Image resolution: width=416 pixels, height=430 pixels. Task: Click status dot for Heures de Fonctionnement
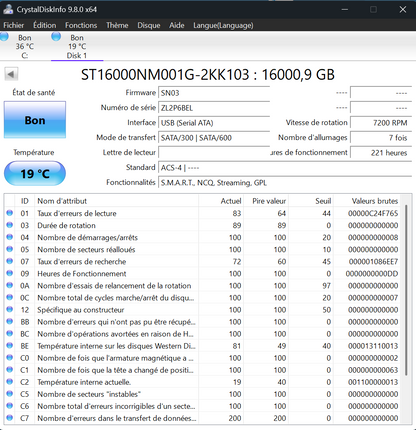coord(9,273)
